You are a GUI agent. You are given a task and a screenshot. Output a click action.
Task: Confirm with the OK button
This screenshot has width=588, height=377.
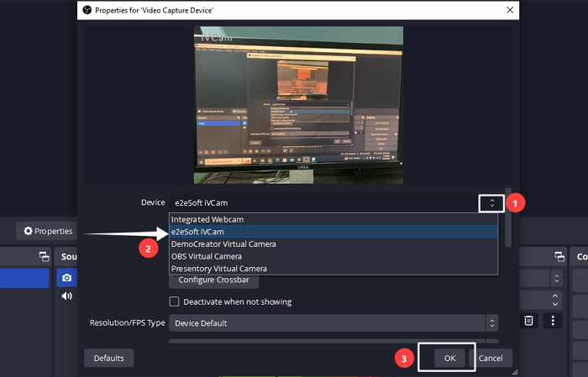tap(449, 359)
